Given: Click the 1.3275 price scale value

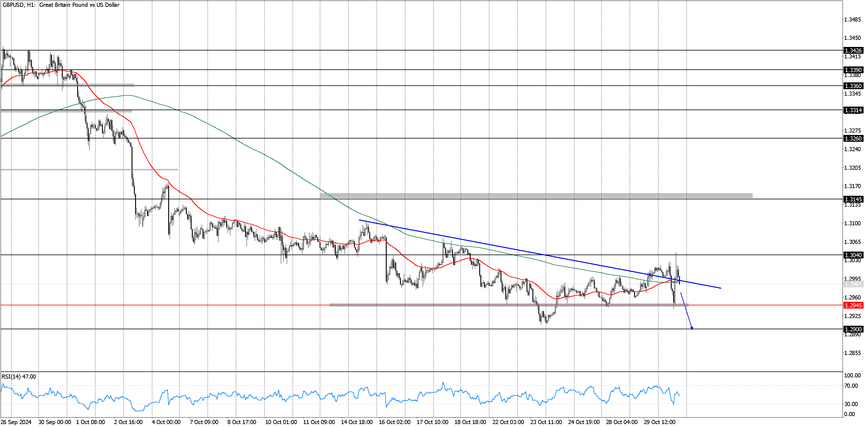Looking at the screenshot, I should pos(853,131).
